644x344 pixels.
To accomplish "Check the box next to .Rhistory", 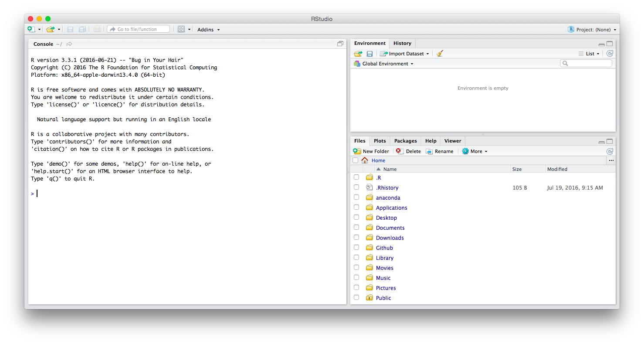I will [356, 187].
